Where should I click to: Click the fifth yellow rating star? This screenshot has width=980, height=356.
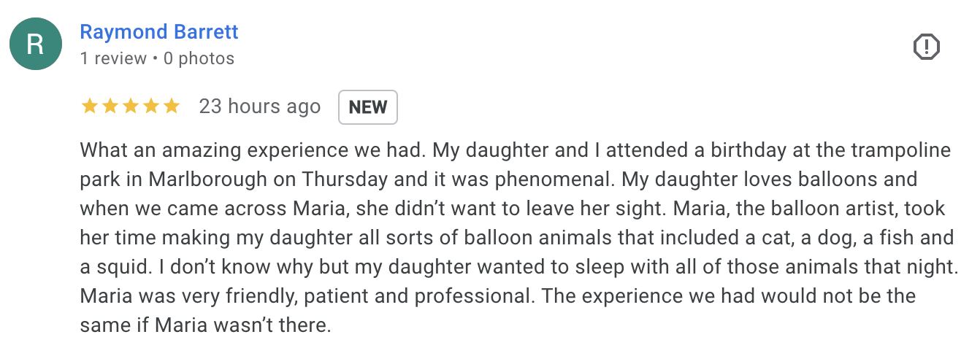171,107
